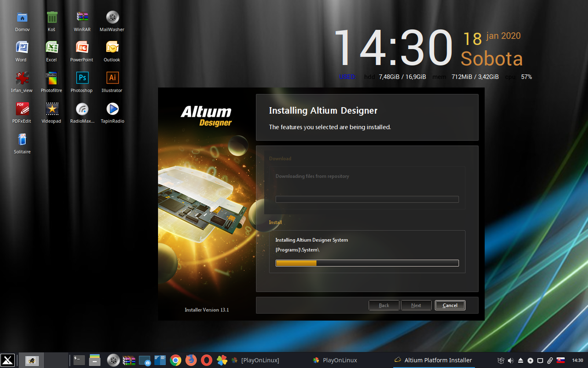Click the Slovak flag keyboard layout indicator
Screen dimensions: 588x368
pyautogui.click(x=560, y=360)
